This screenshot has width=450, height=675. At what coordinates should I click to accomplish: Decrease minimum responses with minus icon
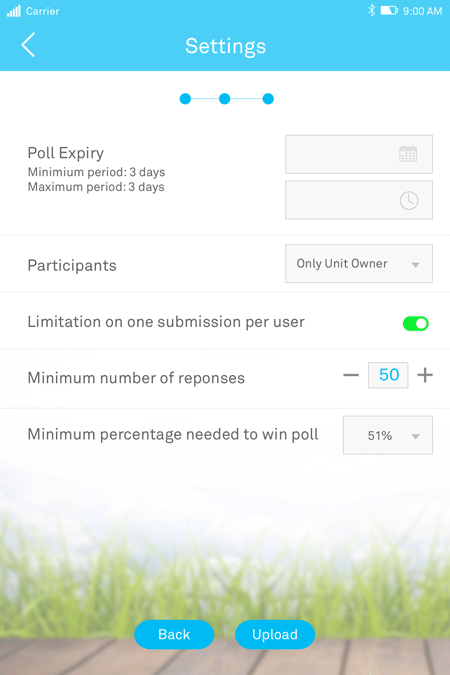(351, 375)
